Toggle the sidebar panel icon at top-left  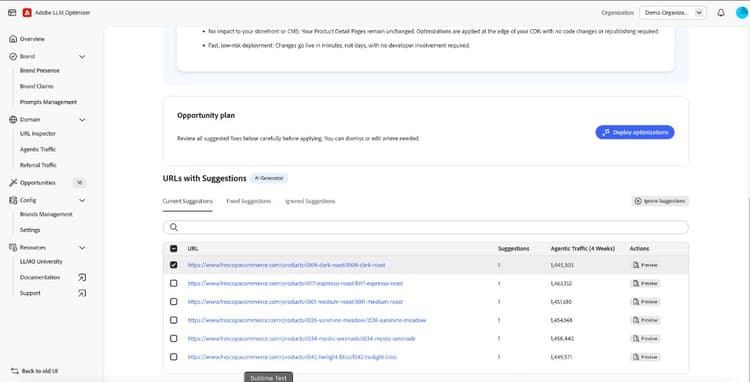pos(12,13)
